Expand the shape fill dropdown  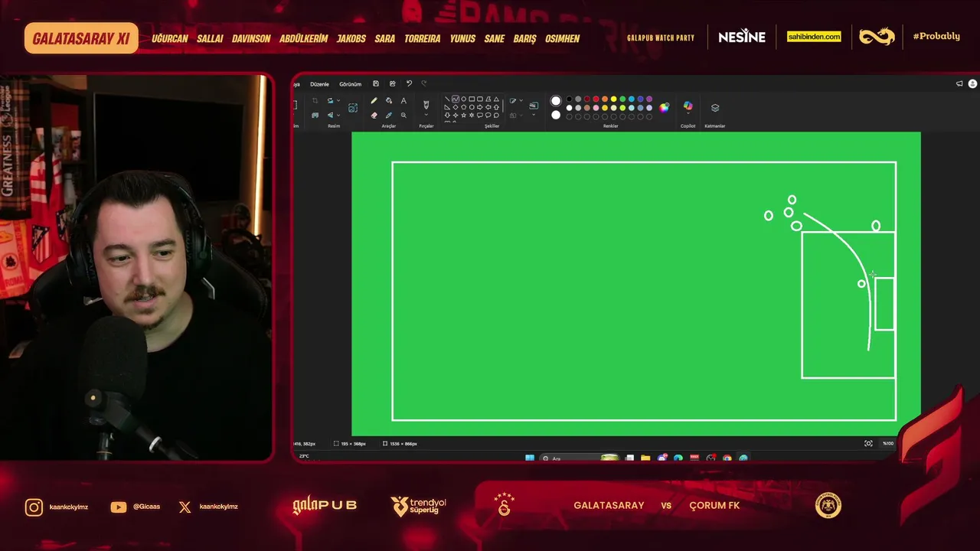click(x=521, y=116)
